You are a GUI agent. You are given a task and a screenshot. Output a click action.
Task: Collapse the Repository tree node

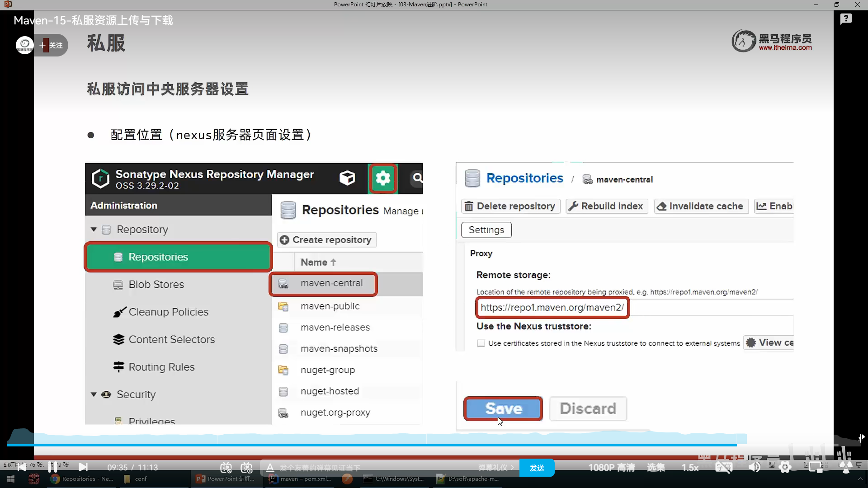coord(94,230)
